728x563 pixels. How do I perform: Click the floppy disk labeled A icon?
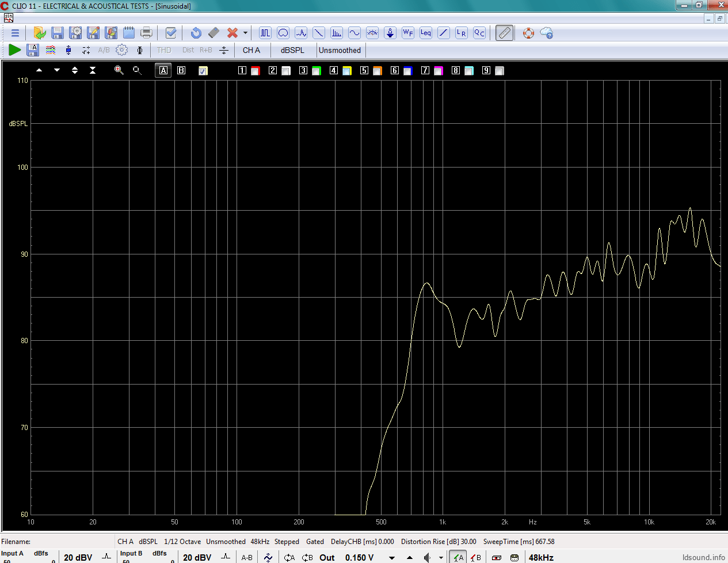pyautogui.click(x=33, y=50)
